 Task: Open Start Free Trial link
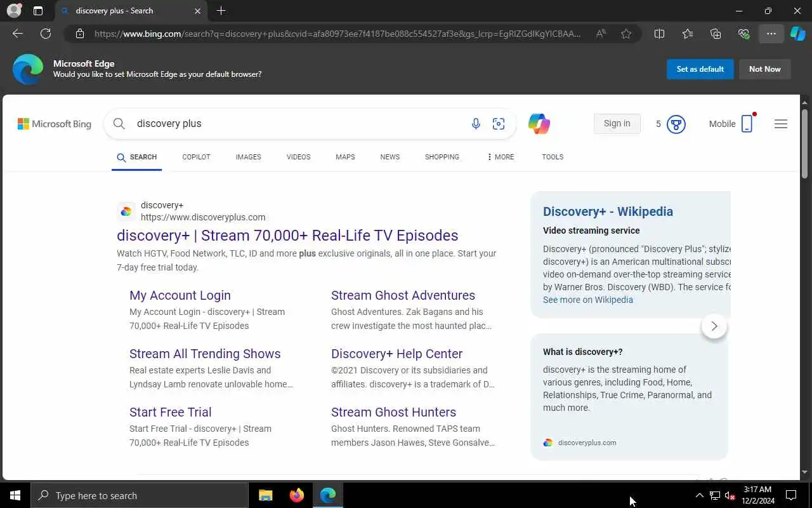[x=171, y=412]
